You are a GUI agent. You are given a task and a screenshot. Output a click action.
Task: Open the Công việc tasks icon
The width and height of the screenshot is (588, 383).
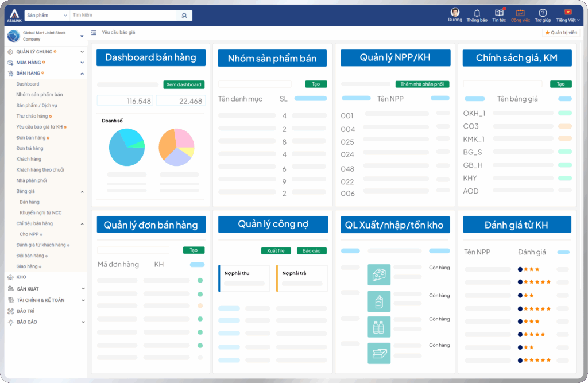click(520, 13)
